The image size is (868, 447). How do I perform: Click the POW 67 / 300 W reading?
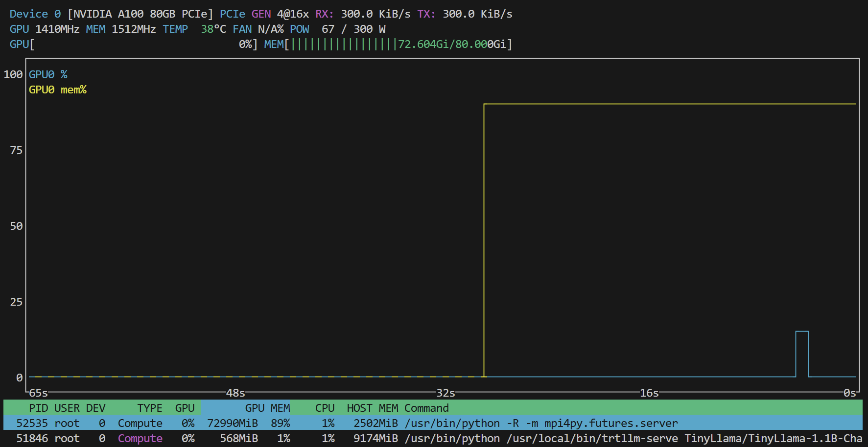coord(338,29)
